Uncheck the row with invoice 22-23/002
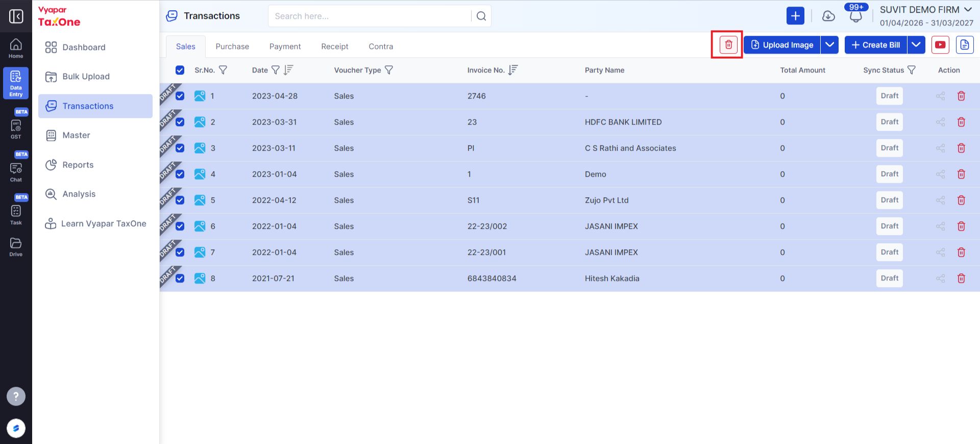980x444 pixels. pyautogui.click(x=180, y=226)
